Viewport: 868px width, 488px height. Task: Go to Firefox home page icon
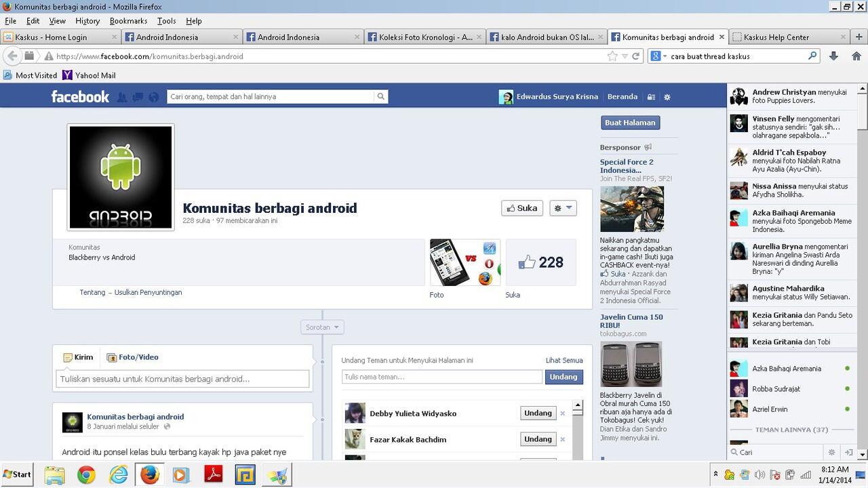pyautogui.click(x=855, y=56)
